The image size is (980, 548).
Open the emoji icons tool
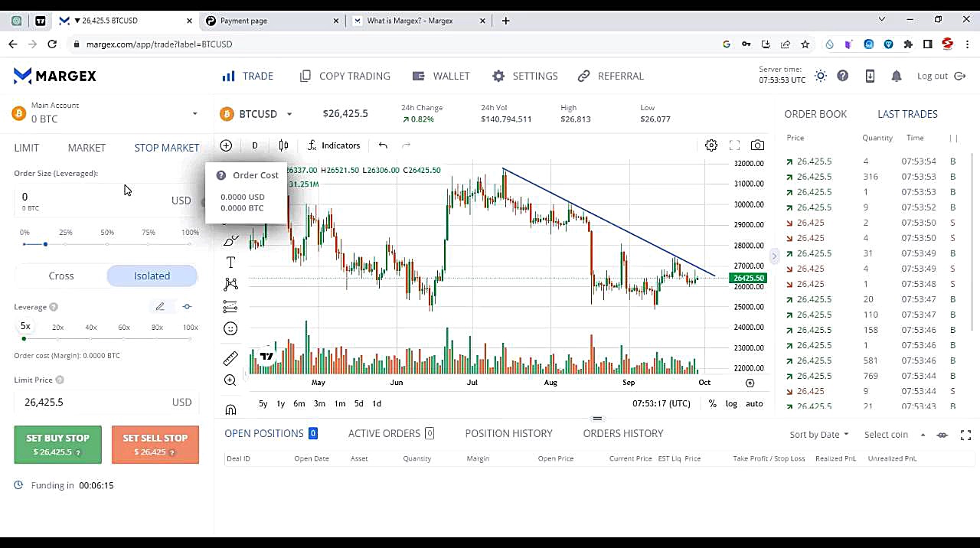[230, 328]
